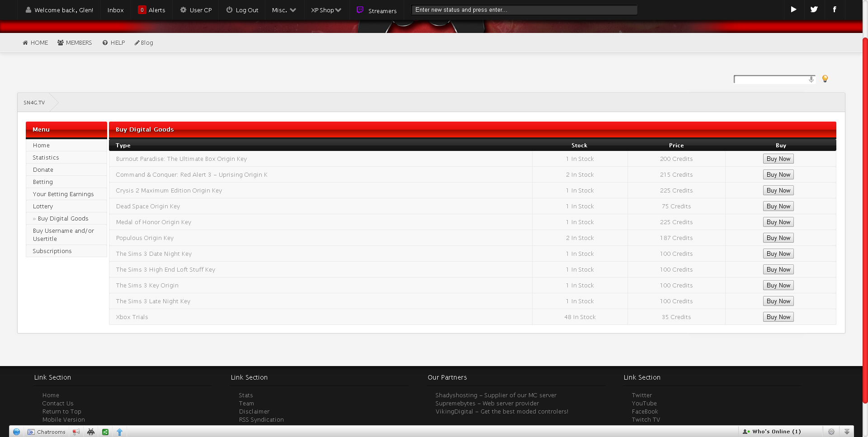Open Mobile Version footer link
Viewport: 868px width, 437px height.
point(64,420)
